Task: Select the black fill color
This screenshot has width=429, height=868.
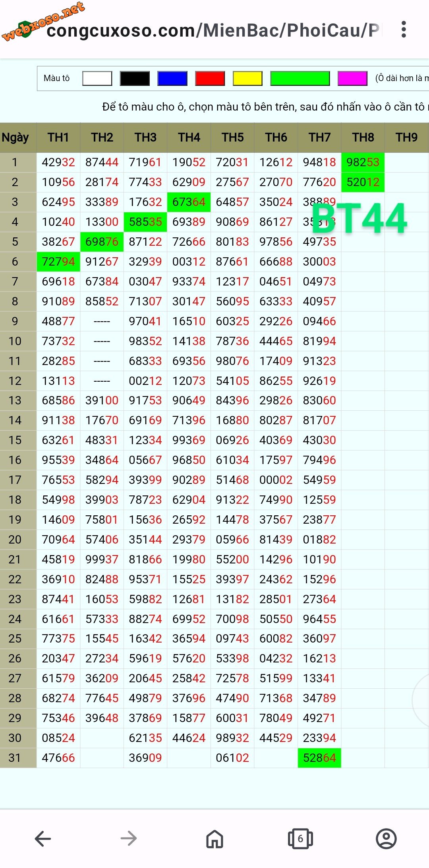Action: (135, 78)
